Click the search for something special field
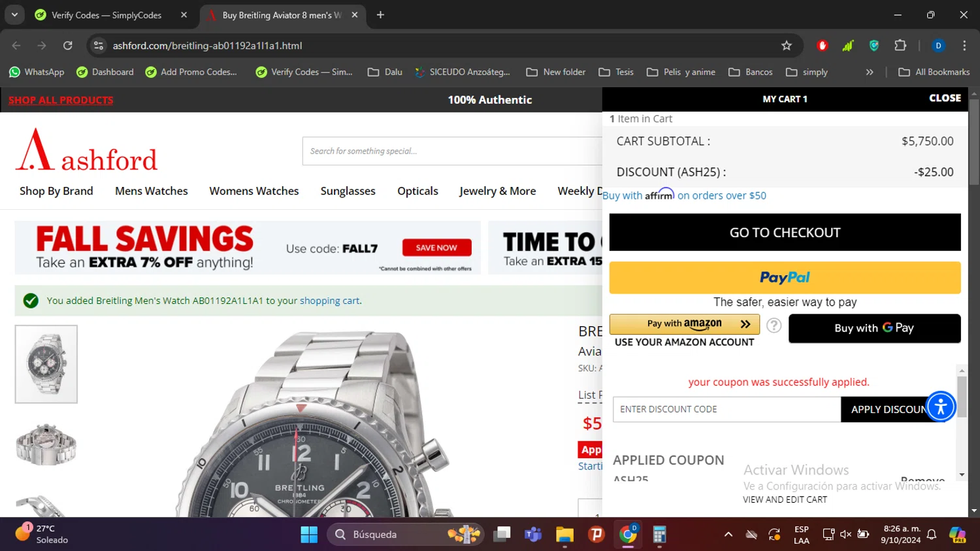980x551 pixels. pyautogui.click(x=452, y=151)
